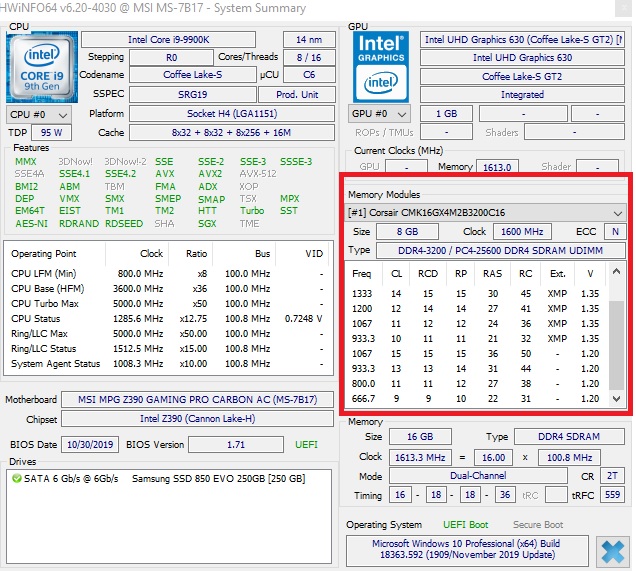Screen dimensions: 636x571
Task: Click the Prod. Unit field
Action: [297, 94]
